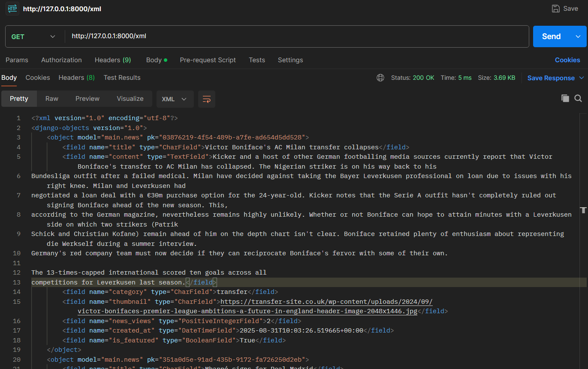
Task: Click the news_views PositiveIntegerField line
Action: [182, 321]
